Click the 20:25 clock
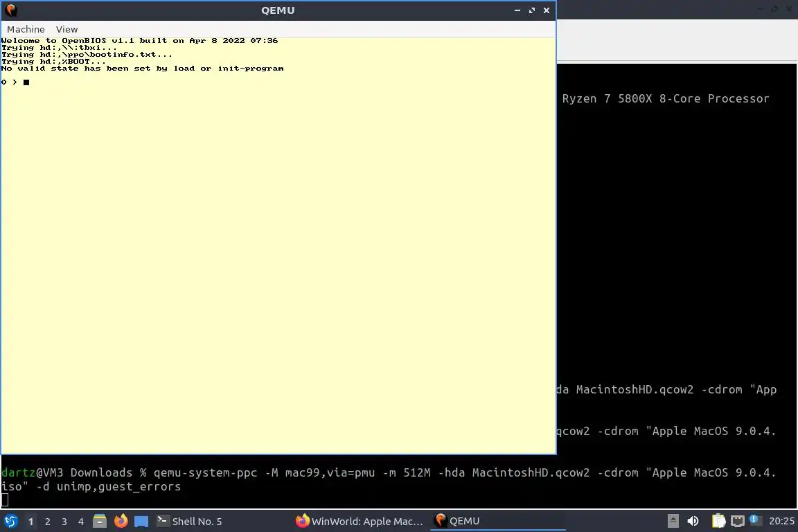The image size is (798, 532). coord(781,522)
